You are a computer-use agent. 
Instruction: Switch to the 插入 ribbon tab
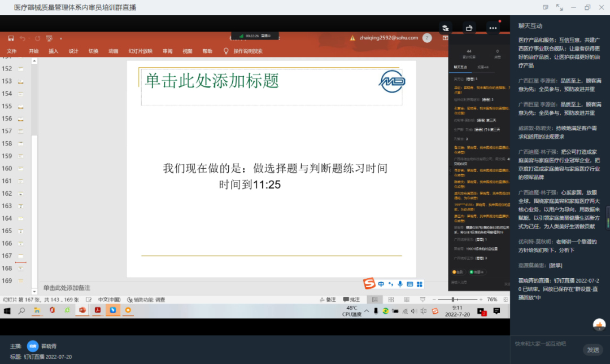click(x=53, y=51)
